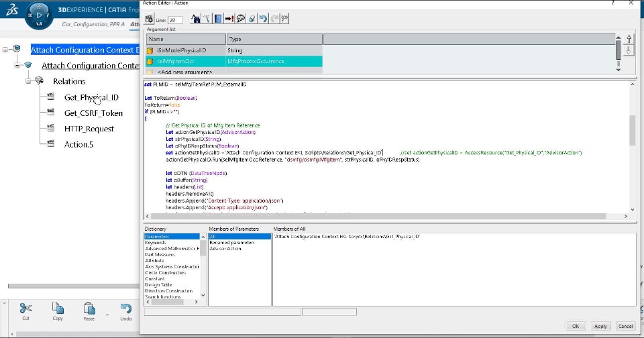
Task: Collapse the root Attach Configuration Context node
Action: 6,50
